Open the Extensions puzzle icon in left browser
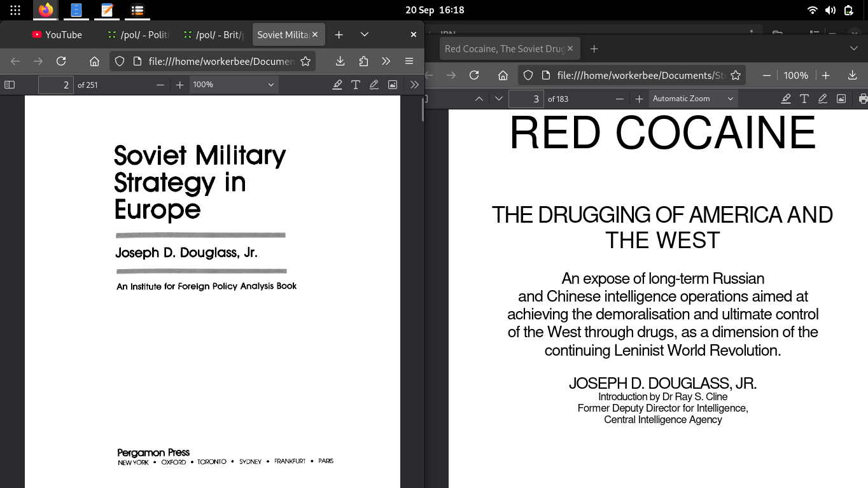Viewport: 868px width, 488px height. (363, 61)
